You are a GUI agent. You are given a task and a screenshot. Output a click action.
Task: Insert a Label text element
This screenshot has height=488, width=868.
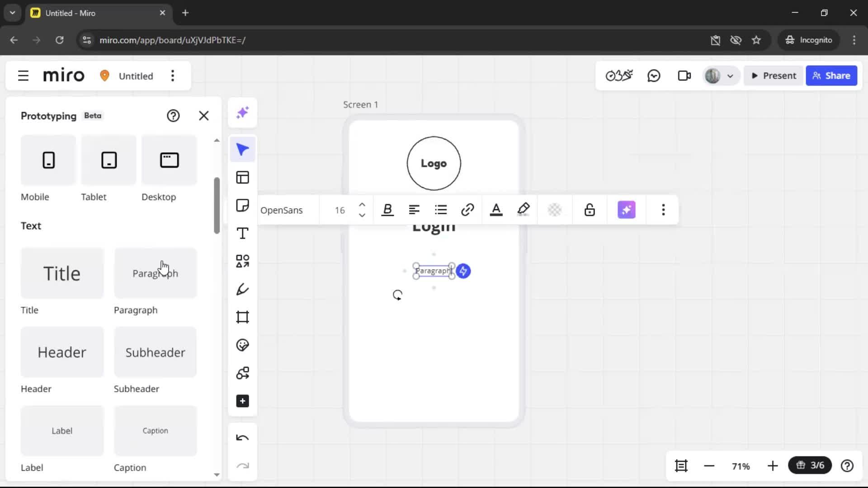point(62,431)
